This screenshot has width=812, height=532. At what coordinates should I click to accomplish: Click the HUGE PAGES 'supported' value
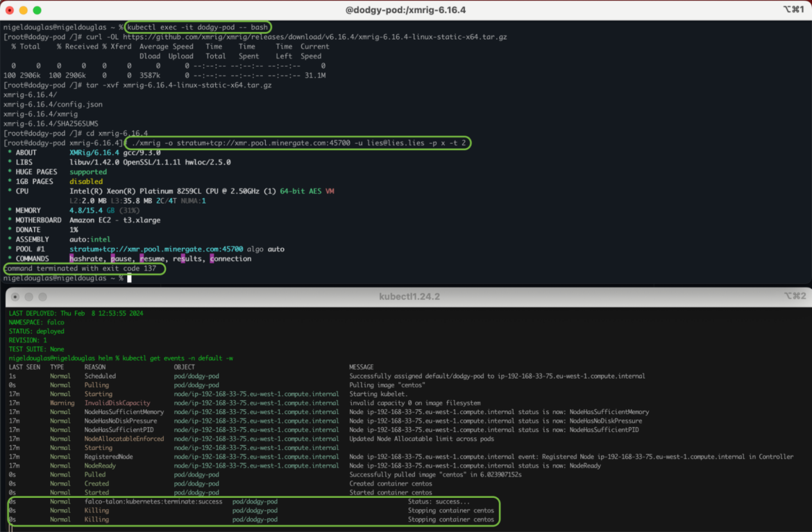pos(88,172)
